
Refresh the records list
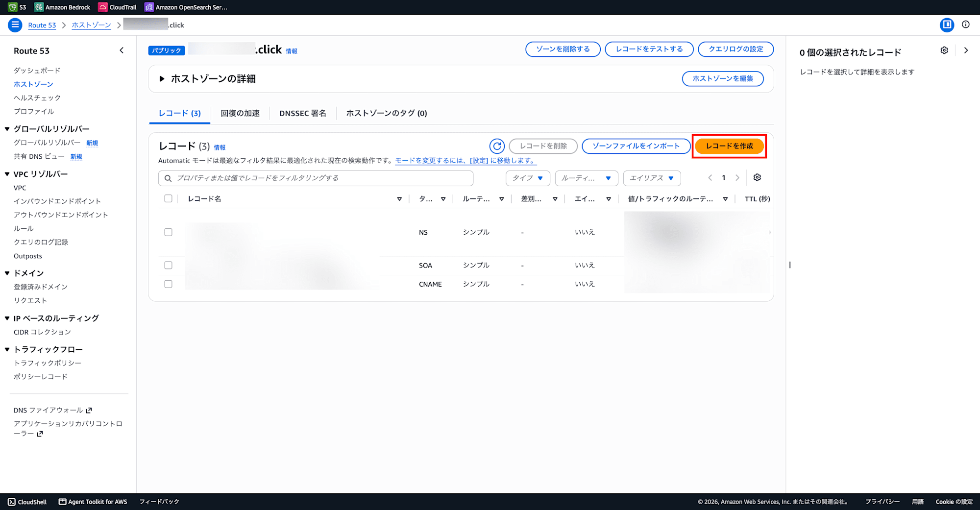(497, 146)
